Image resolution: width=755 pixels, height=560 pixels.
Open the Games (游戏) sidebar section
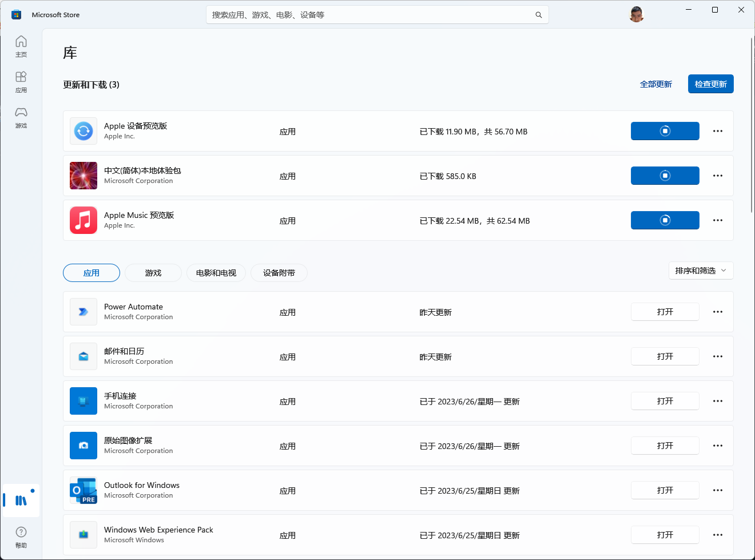21,117
